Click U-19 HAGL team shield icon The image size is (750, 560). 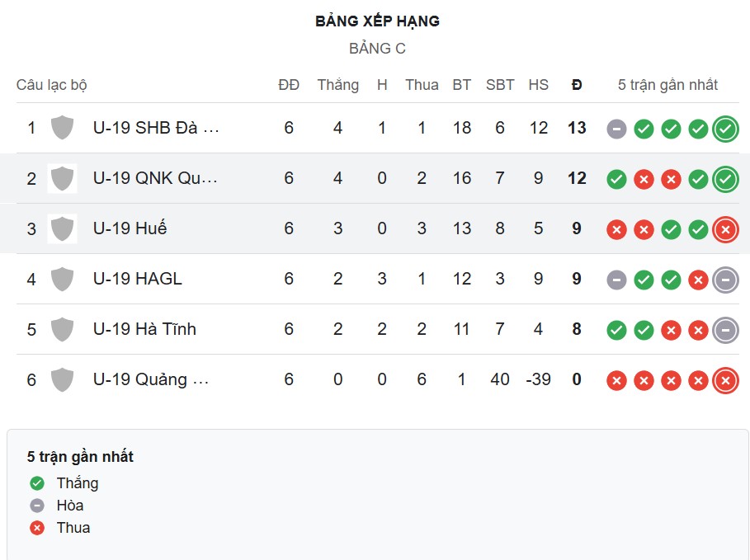coord(62,279)
